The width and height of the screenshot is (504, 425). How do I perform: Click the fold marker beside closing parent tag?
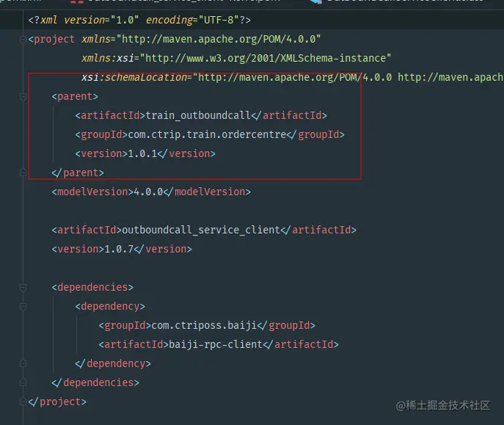tap(23, 172)
